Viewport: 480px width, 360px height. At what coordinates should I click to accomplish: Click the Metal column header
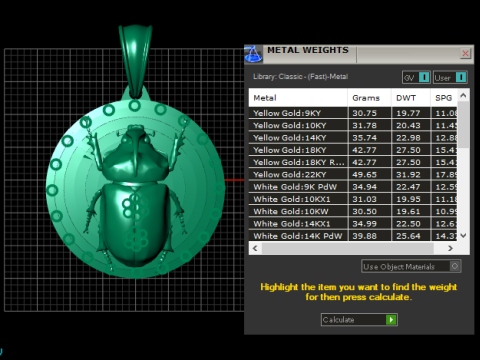(298, 98)
